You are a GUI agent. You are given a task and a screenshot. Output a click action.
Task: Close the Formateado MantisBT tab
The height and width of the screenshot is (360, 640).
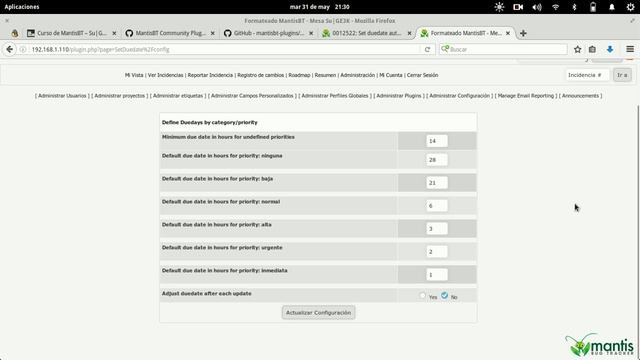508,33
